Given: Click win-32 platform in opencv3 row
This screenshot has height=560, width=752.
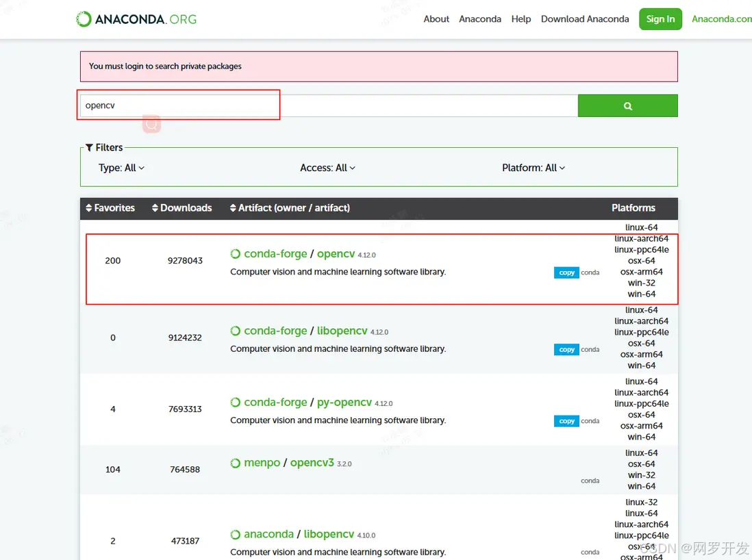Looking at the screenshot, I should pos(641,475).
